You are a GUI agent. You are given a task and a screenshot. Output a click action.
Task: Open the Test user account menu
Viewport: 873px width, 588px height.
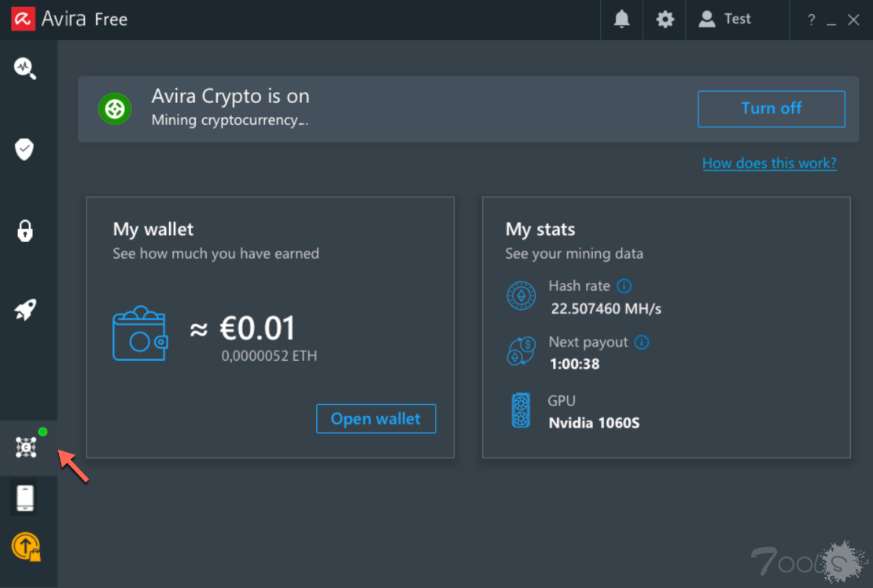725,20
